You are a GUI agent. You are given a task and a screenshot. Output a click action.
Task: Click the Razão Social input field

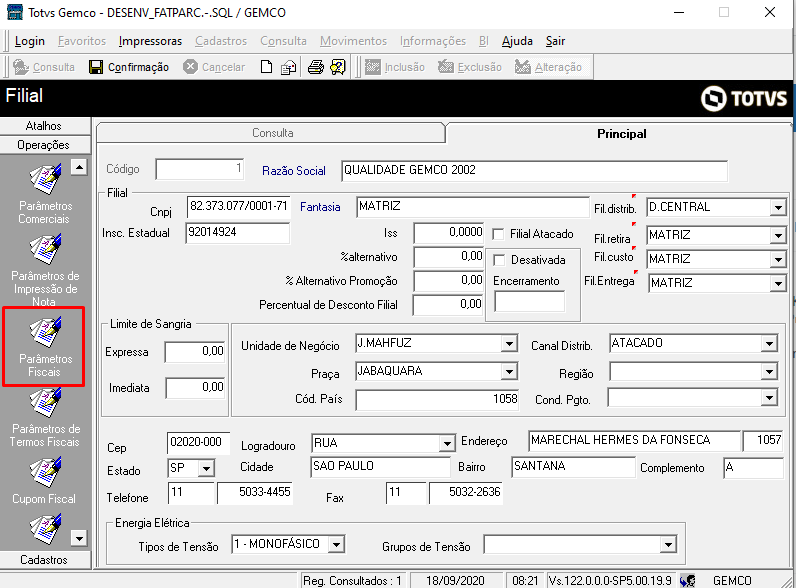[x=534, y=171]
